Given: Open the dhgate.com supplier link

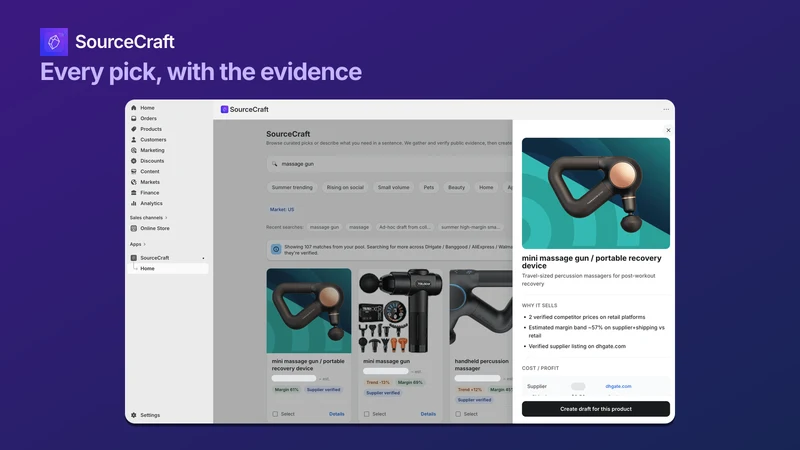Looking at the screenshot, I should pyautogui.click(x=618, y=386).
